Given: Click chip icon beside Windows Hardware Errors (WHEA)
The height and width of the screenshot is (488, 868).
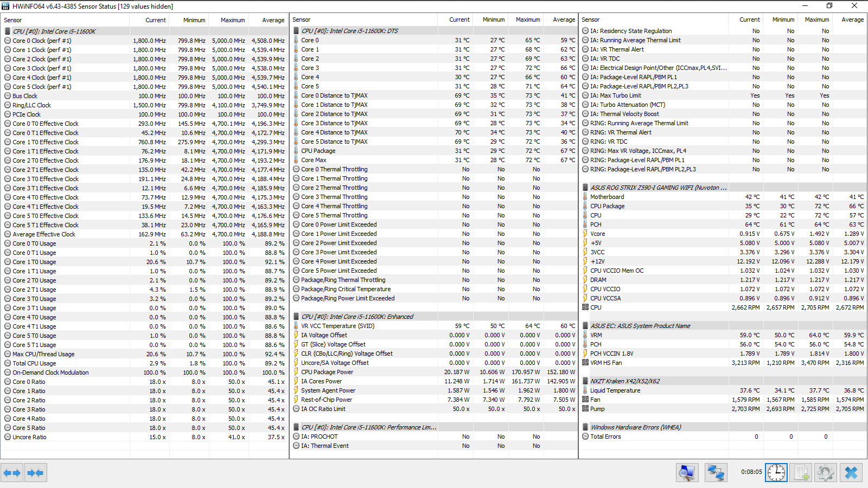Looking at the screenshot, I should pyautogui.click(x=585, y=427).
